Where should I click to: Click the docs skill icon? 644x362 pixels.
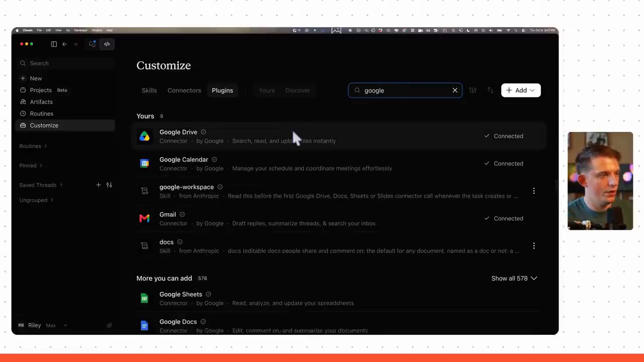(144, 246)
